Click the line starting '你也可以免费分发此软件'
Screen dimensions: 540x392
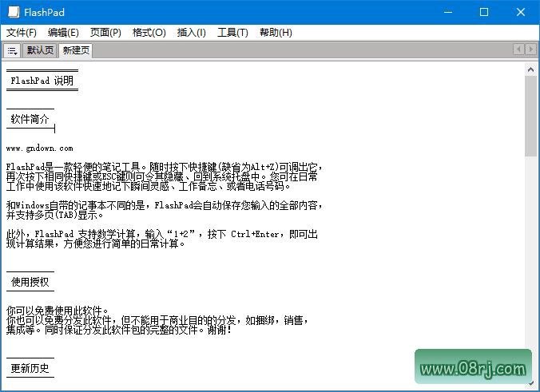pos(157,320)
